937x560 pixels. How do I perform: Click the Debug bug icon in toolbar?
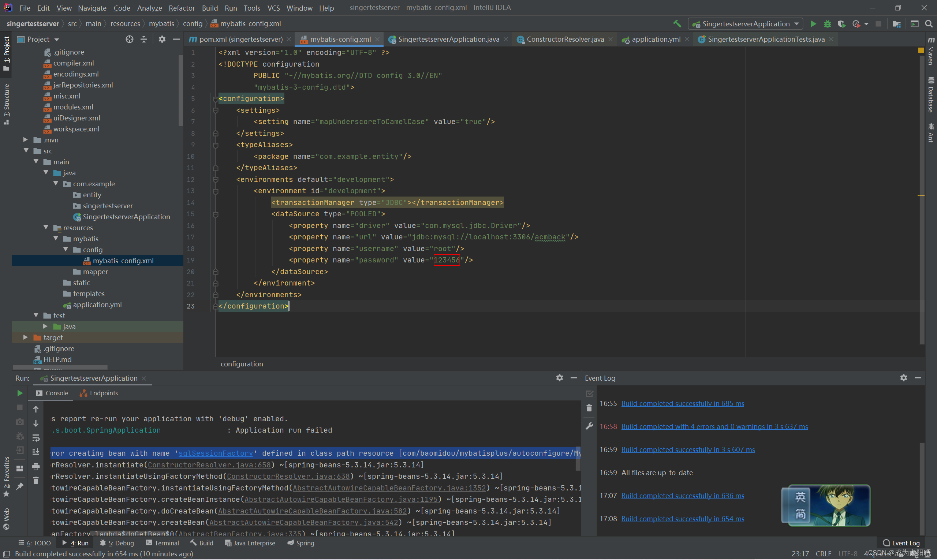(x=827, y=24)
